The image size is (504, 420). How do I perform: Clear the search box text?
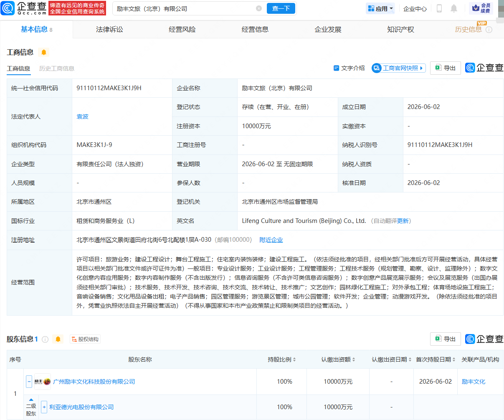pos(259,8)
